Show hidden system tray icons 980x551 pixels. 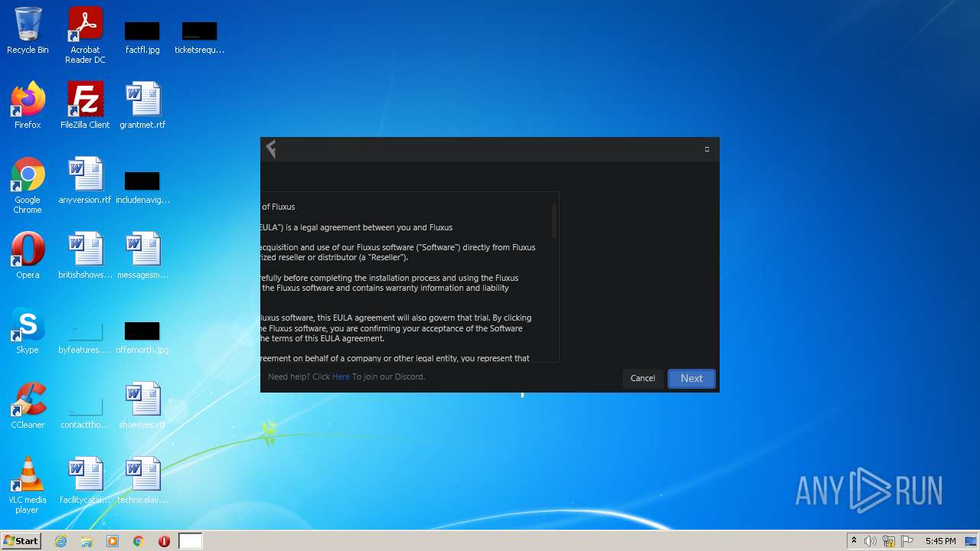click(854, 541)
